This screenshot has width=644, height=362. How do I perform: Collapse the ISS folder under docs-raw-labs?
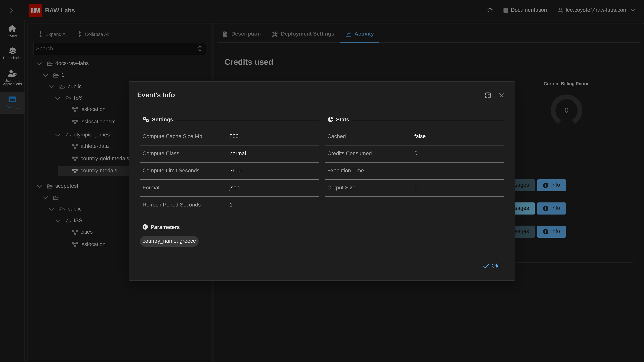pyautogui.click(x=58, y=98)
